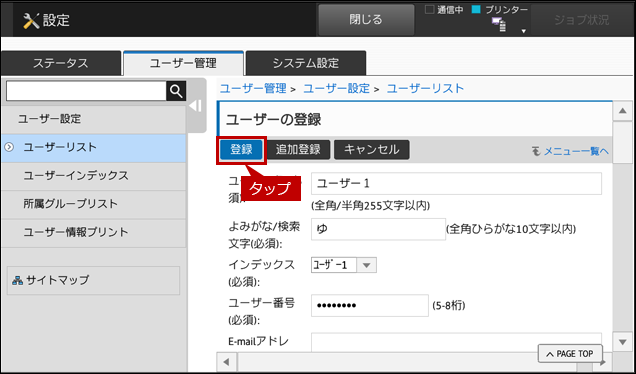Click the horizontal scrollbar left arrow
Viewport: 636px width, 374px height.
click(227, 362)
